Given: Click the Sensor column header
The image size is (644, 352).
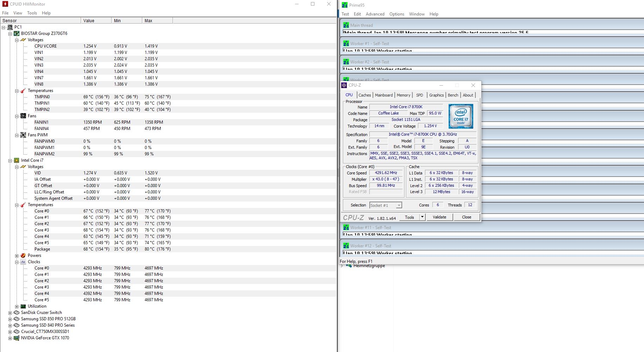Looking at the screenshot, I should 40,20.
